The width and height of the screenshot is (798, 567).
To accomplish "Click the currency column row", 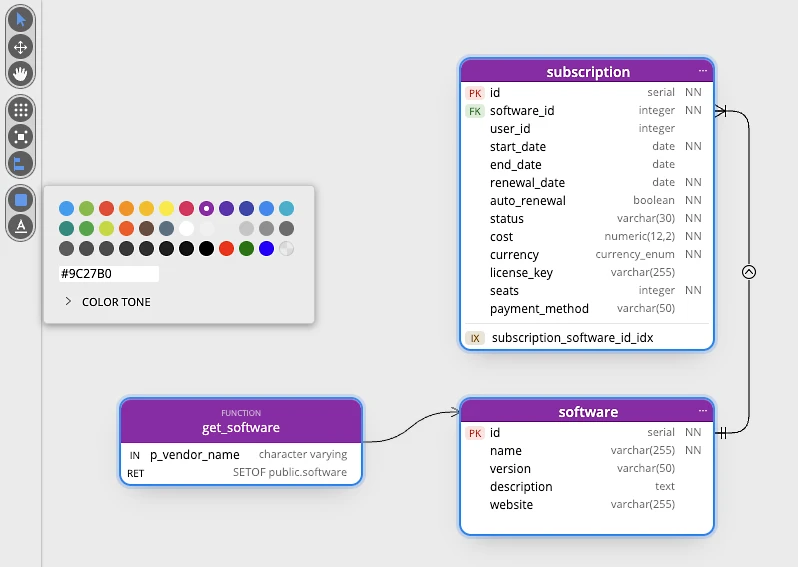I will [x=586, y=254].
